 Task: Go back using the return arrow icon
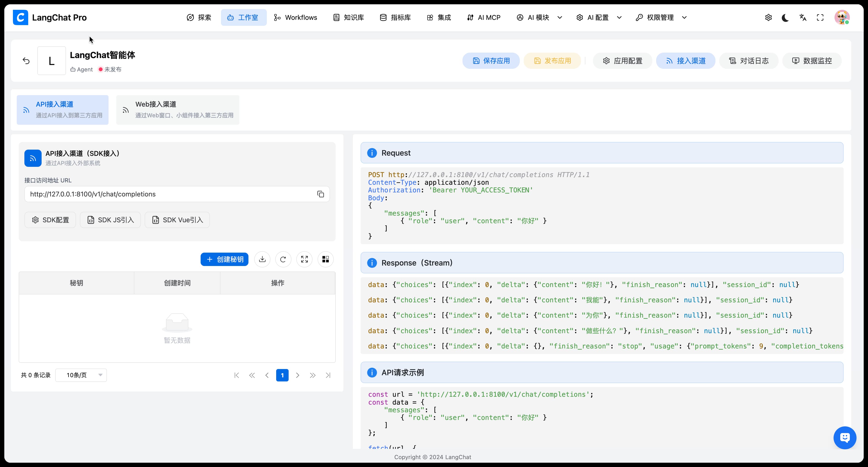click(x=26, y=61)
